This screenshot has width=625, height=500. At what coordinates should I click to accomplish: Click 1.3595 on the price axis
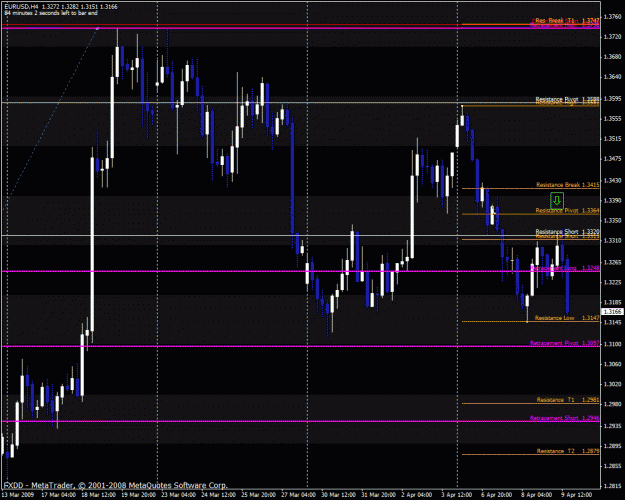click(613, 98)
